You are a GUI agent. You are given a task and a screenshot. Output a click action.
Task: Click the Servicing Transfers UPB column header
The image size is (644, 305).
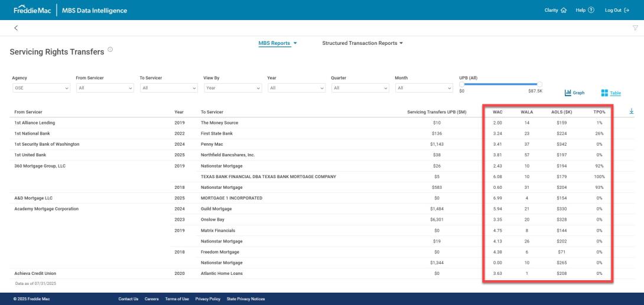pos(437,112)
